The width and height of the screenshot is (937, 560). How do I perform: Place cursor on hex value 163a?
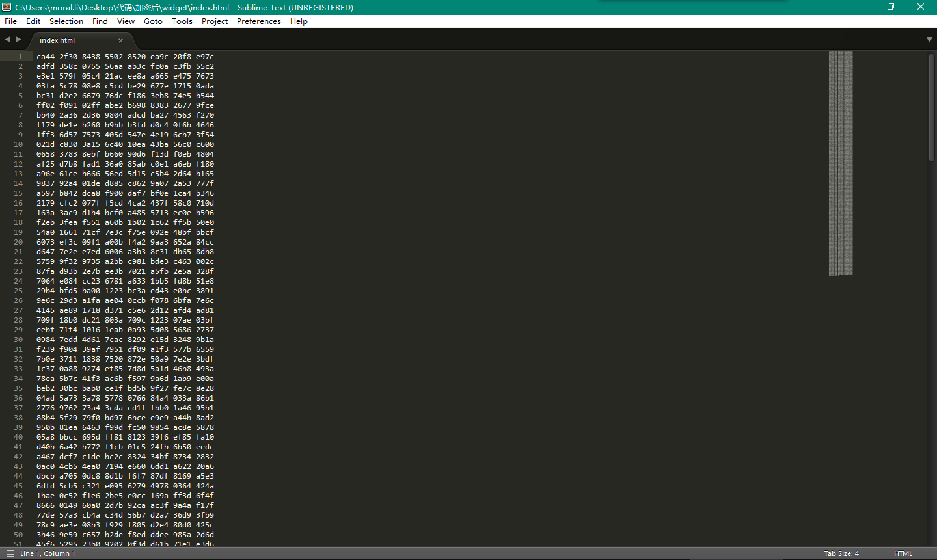click(x=46, y=213)
